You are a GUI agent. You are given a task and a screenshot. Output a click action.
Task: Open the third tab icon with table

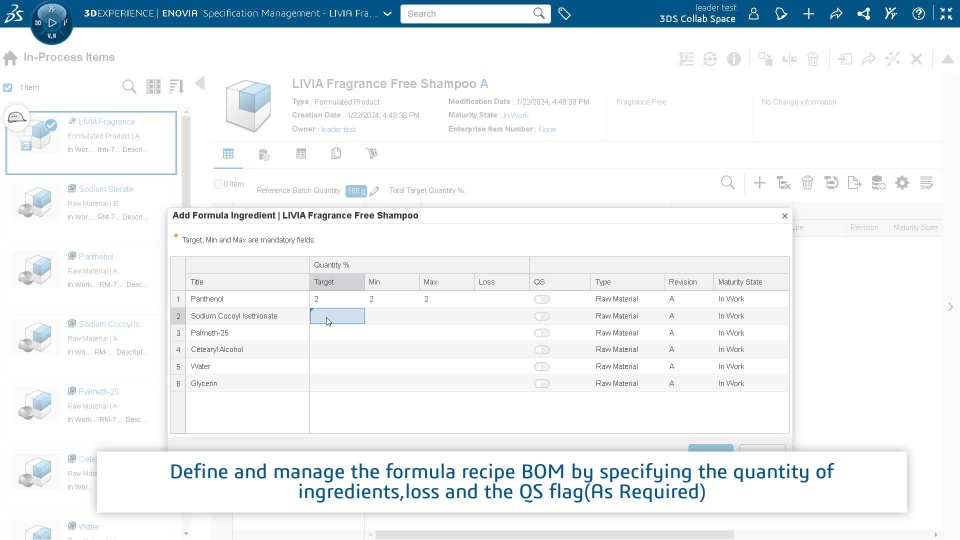(x=301, y=154)
